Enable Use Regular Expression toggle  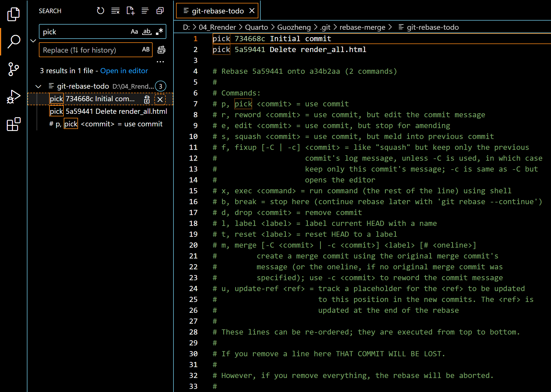pos(159,32)
